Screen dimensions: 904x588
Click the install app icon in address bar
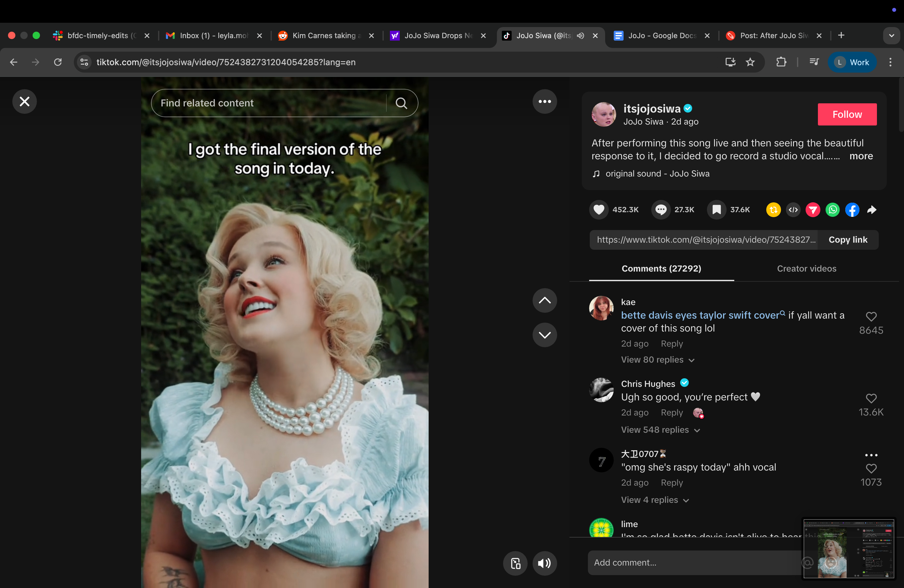[x=730, y=62]
